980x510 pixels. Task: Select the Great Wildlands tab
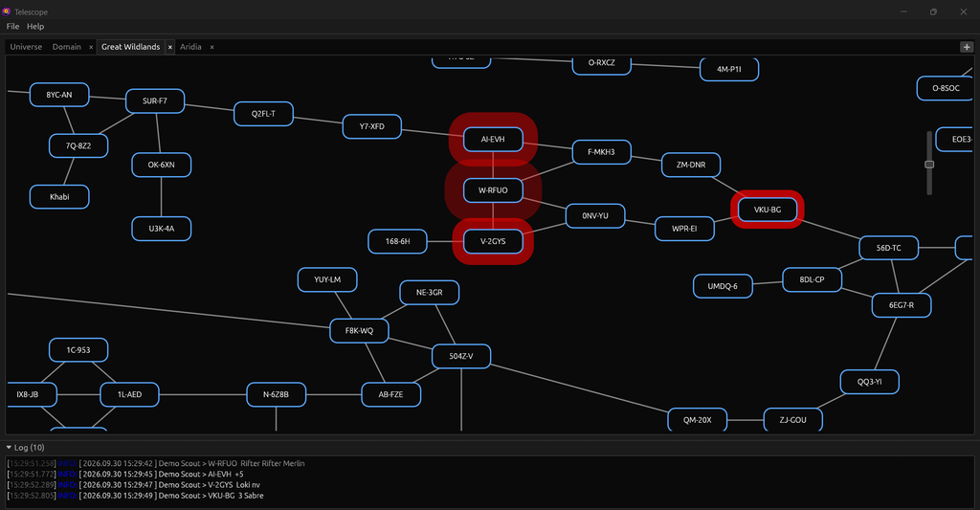pyautogui.click(x=130, y=47)
